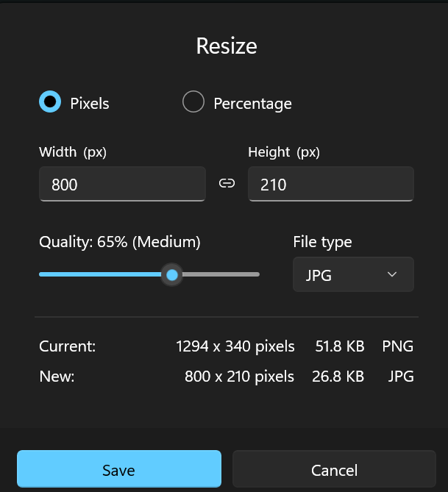Open the File type dropdown showing JPG

coord(353,274)
